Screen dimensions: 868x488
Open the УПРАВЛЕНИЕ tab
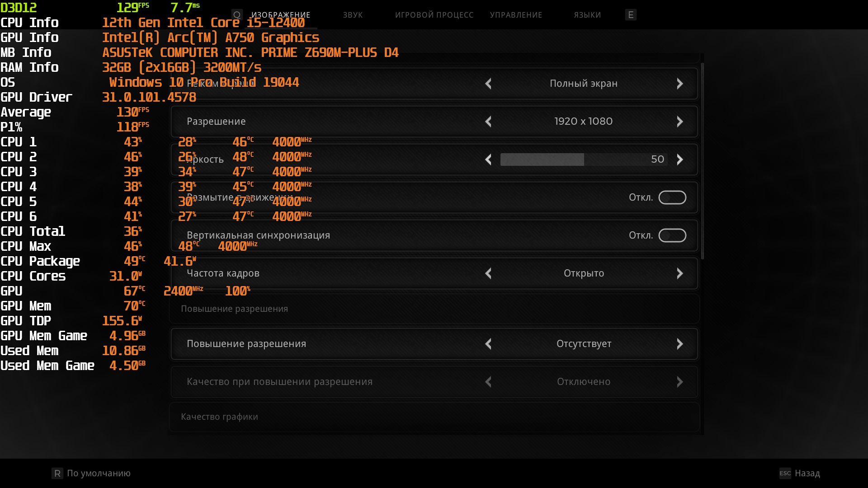point(516,15)
